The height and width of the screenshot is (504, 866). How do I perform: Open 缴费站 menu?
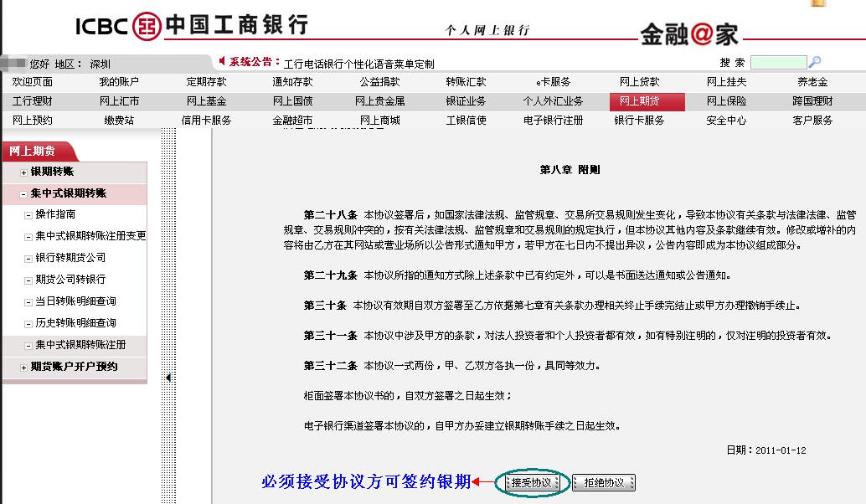click(x=119, y=121)
